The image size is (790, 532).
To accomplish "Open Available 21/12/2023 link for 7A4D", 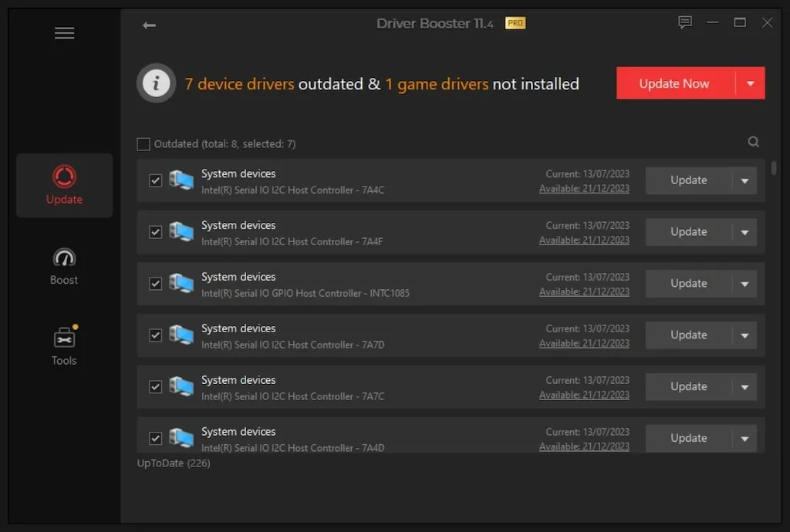I will point(584,446).
